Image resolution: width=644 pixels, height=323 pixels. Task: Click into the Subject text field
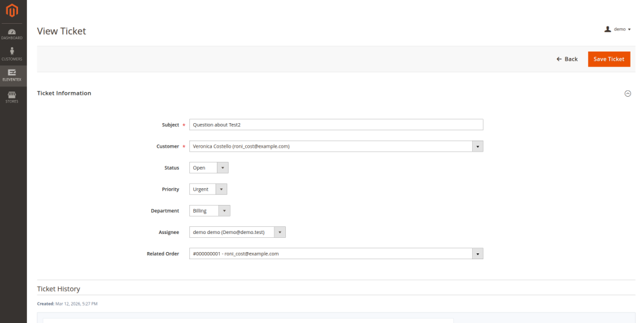click(x=336, y=125)
